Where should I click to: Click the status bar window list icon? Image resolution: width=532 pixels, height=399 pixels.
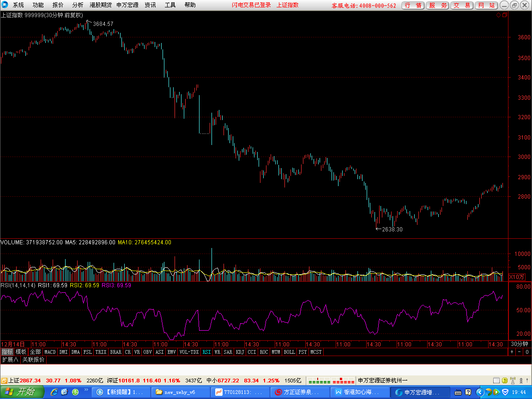pos(496,381)
